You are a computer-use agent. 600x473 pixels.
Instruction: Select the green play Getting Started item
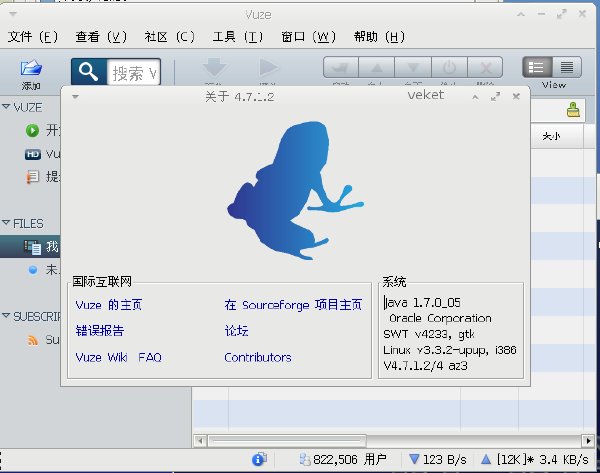(32, 130)
